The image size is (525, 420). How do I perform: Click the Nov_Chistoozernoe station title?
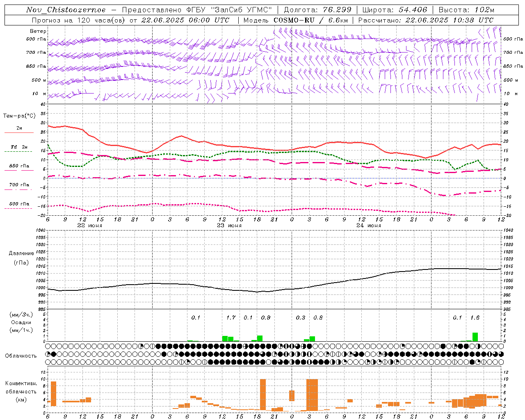click(66, 10)
